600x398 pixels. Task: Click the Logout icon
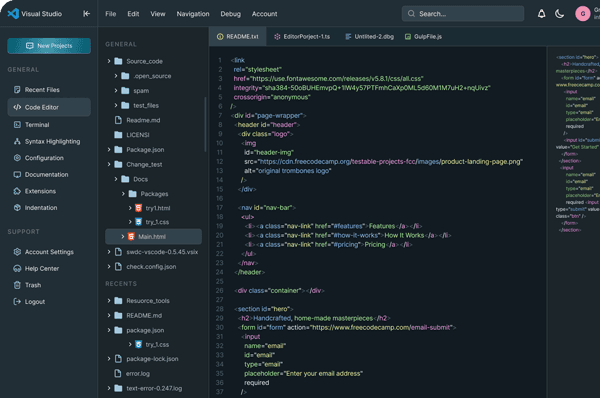click(x=17, y=302)
